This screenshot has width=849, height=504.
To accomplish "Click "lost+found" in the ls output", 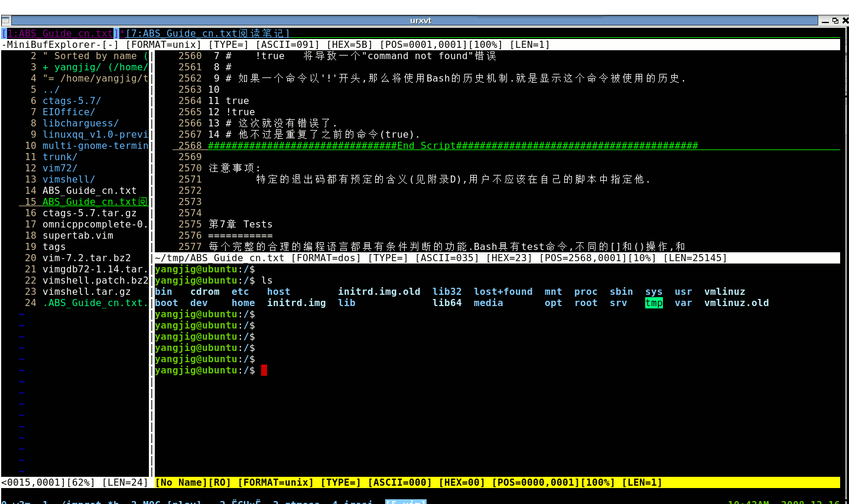I will (503, 291).
